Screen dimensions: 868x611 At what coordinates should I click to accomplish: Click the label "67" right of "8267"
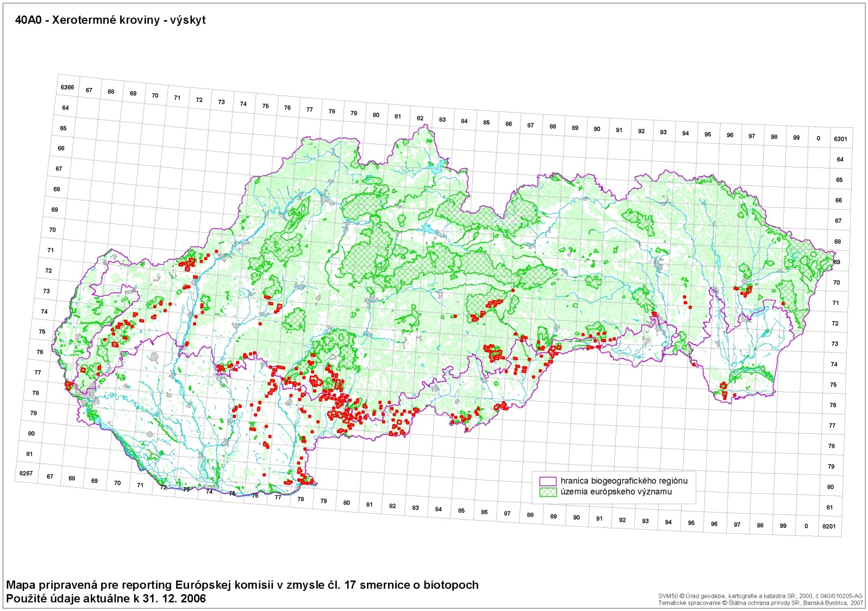pyautogui.click(x=50, y=476)
